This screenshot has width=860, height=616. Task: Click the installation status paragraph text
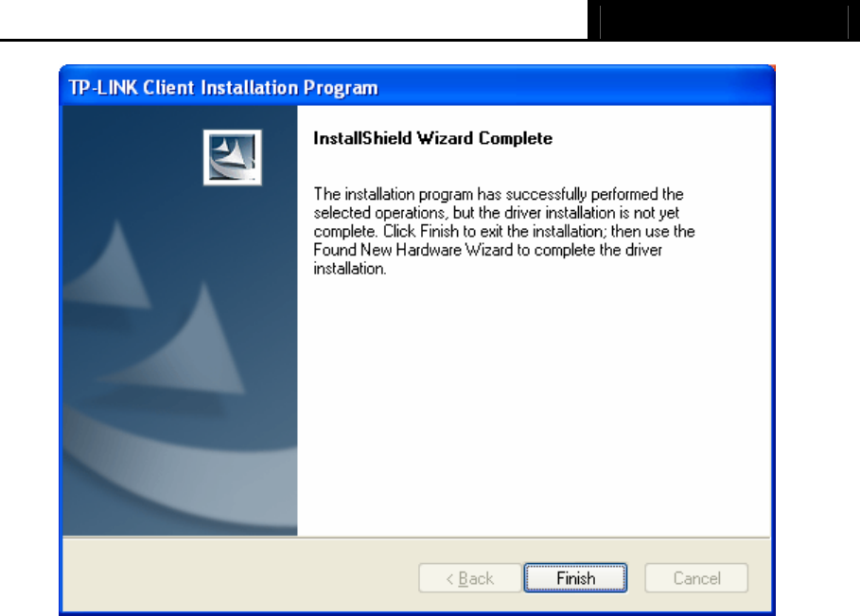(504, 231)
